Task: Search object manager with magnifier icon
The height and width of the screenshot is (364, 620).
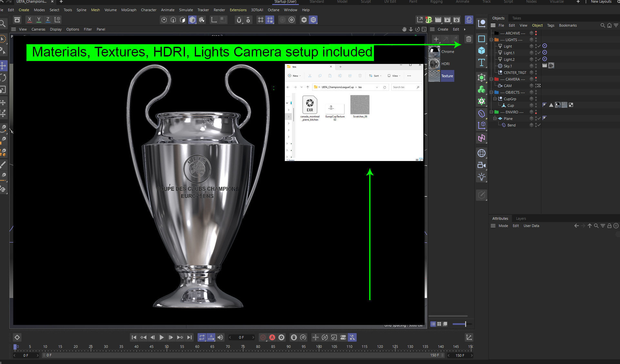Action: tap(603, 25)
